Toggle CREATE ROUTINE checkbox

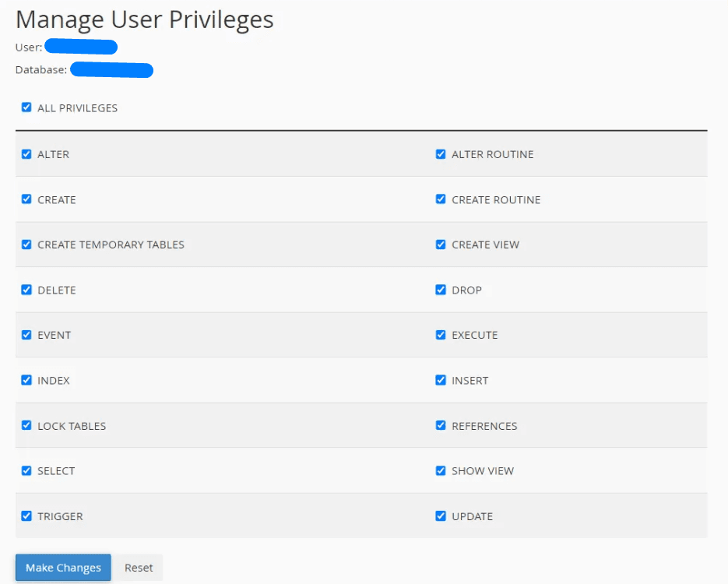[x=441, y=199]
